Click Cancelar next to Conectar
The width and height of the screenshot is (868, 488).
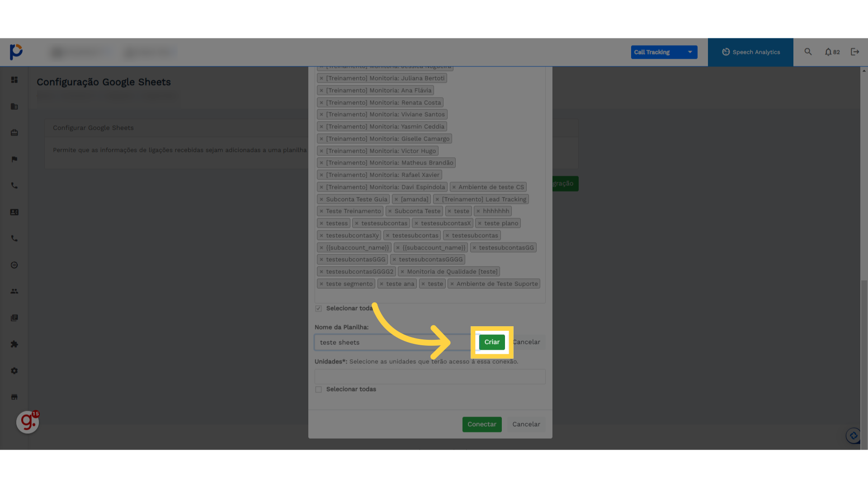pyautogui.click(x=526, y=424)
